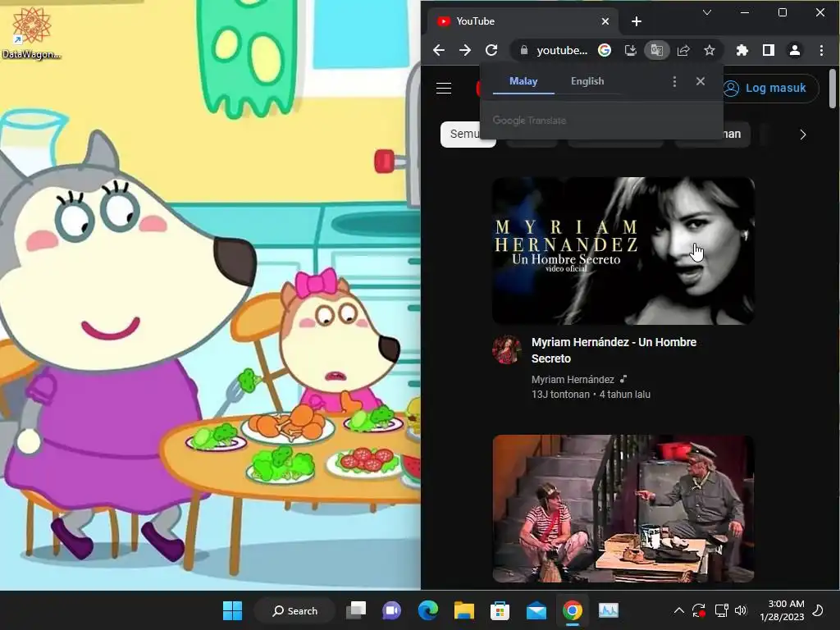Open Chrome profile avatar

pyautogui.click(x=794, y=50)
